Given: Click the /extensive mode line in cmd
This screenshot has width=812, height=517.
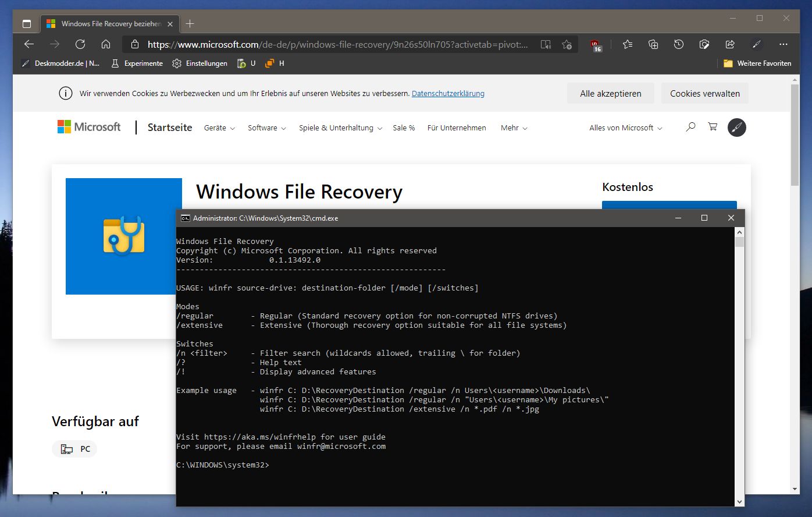Looking at the screenshot, I should (x=372, y=325).
